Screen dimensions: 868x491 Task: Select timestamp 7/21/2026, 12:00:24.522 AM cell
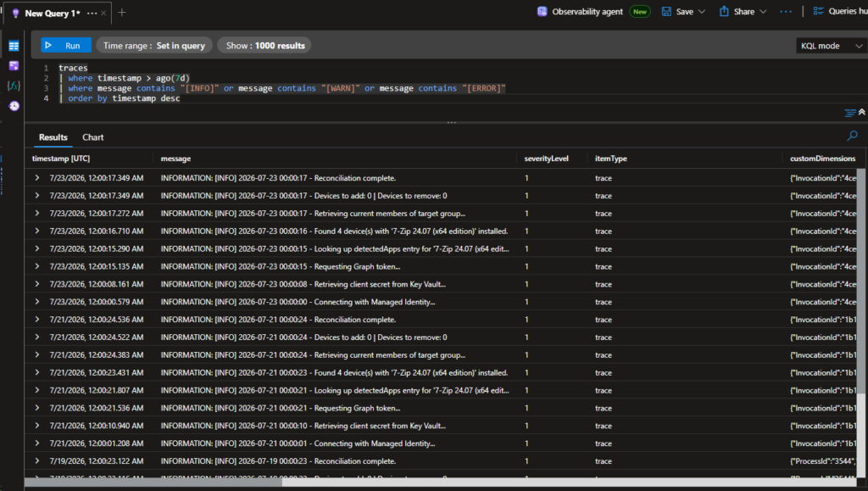97,338
